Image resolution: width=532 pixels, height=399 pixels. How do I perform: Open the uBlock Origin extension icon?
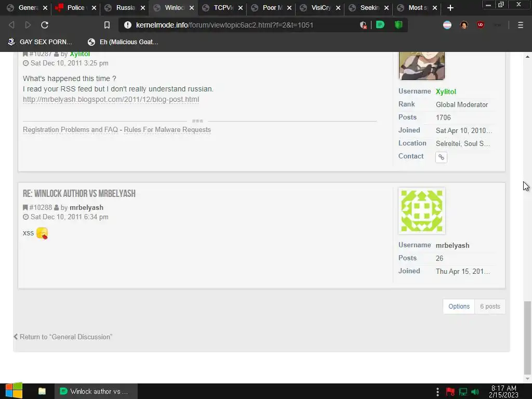[481, 25]
